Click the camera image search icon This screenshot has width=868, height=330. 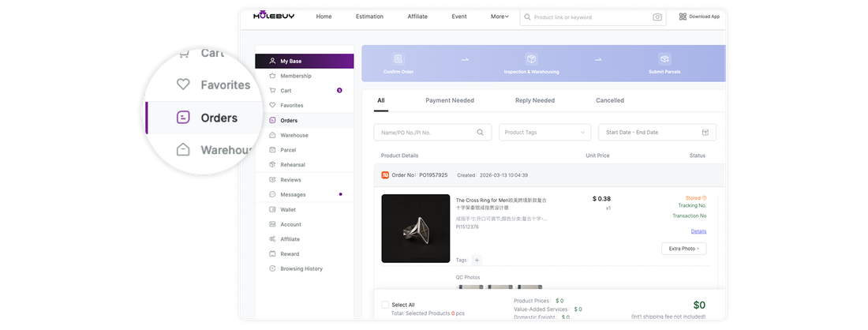pyautogui.click(x=657, y=17)
